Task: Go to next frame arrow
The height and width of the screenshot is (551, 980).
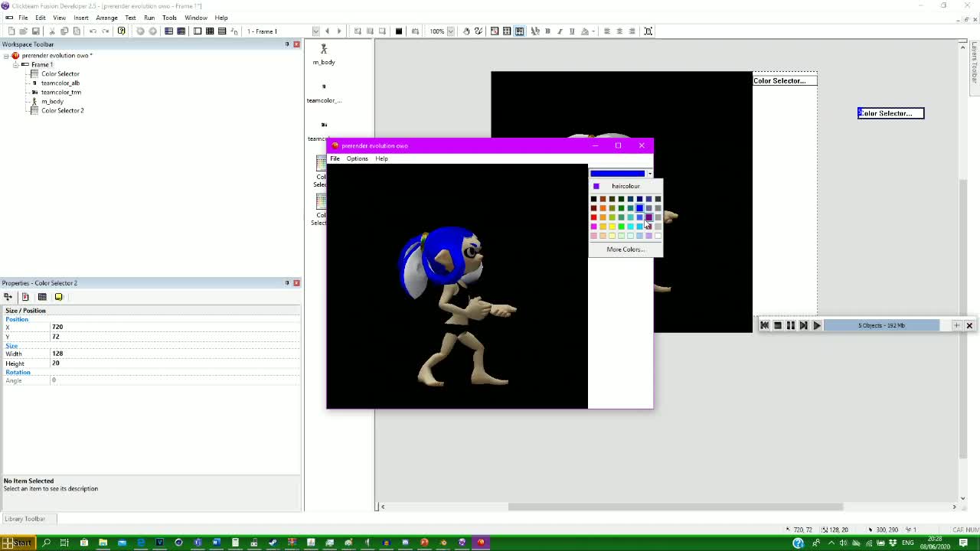Action: pyautogui.click(x=339, y=31)
